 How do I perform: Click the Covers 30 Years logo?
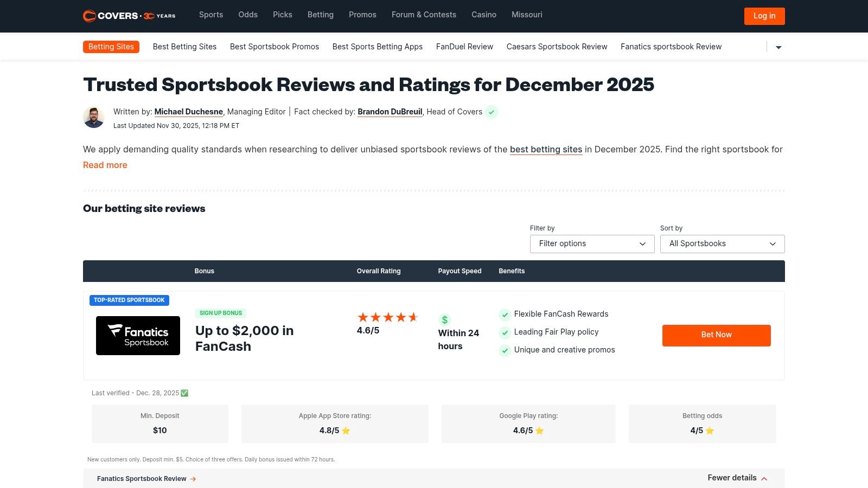pyautogui.click(x=129, y=16)
